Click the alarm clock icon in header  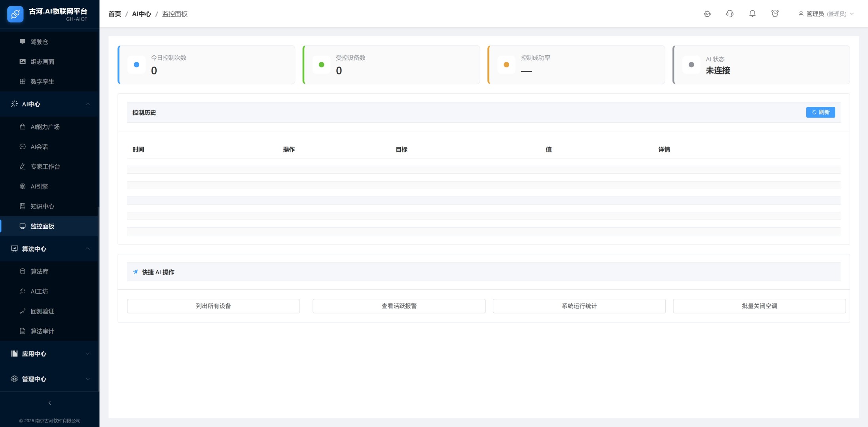[x=775, y=14]
